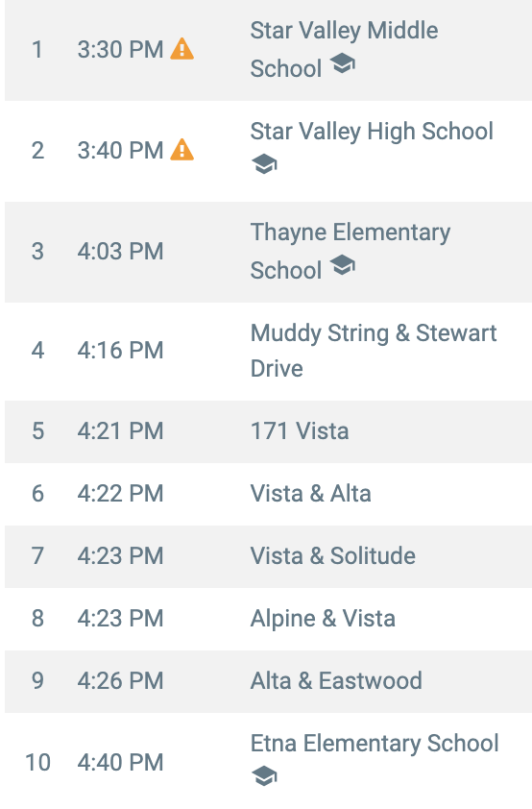Click graduation cap icon for Thayne Elementary School

342,266
